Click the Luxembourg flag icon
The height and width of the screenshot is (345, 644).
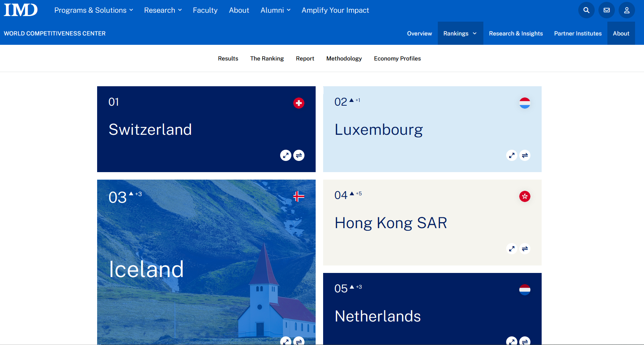point(525,103)
